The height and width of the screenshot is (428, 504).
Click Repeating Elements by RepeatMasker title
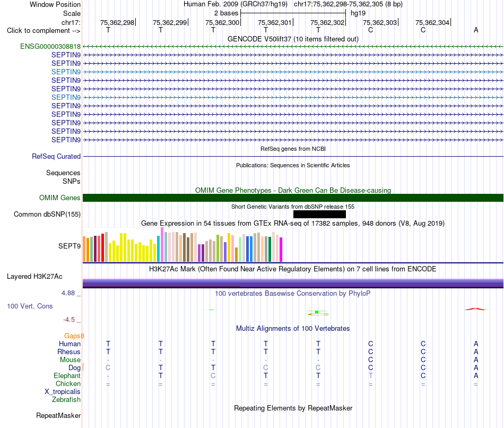point(293,408)
